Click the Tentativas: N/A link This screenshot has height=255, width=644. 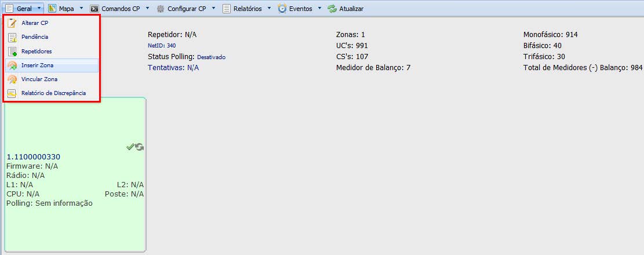click(173, 68)
